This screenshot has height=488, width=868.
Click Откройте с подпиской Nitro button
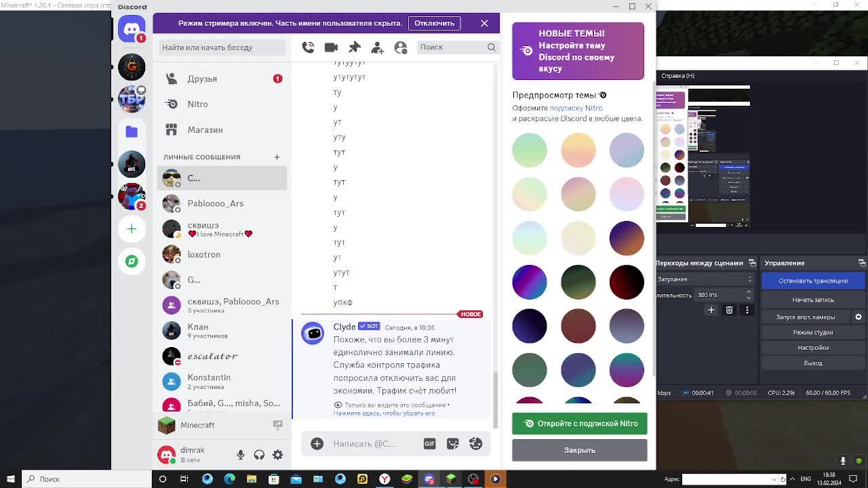tap(580, 424)
